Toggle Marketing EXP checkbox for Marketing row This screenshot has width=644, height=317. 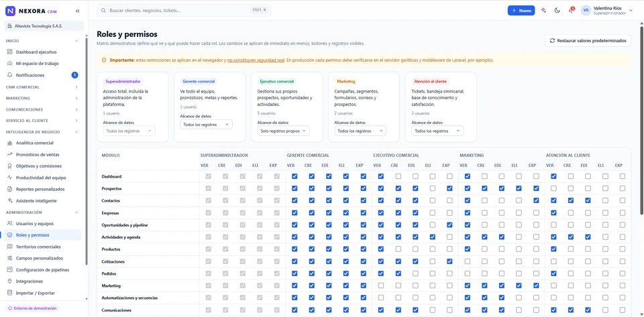[x=536, y=286]
